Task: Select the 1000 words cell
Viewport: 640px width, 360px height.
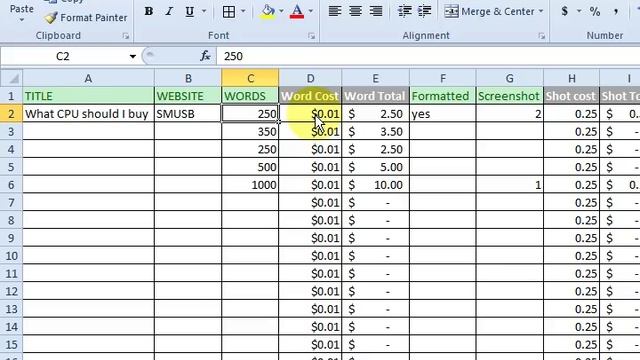Action: [x=250, y=185]
